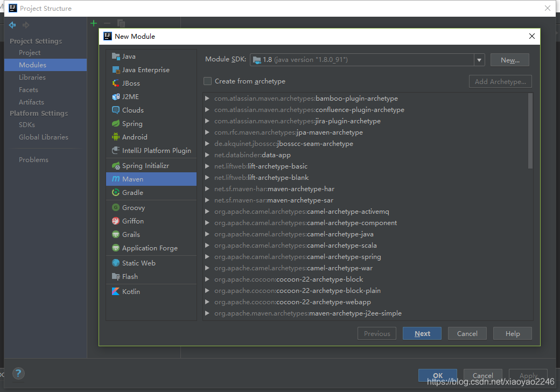
Task: Click Cancel in Project Structure window
Action: click(483, 375)
